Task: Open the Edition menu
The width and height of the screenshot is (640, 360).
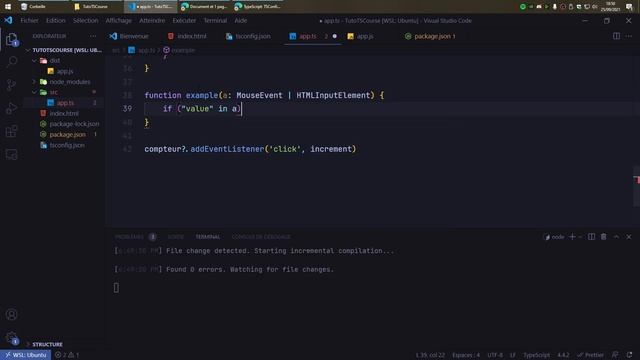Action: (x=56, y=20)
